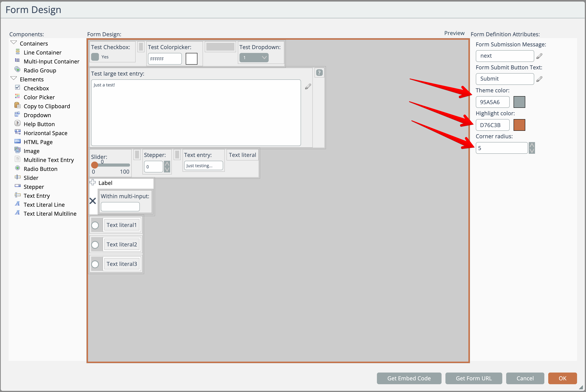This screenshot has height=392, width=586.
Task: Click the Get Embed Code button
Action: pyautogui.click(x=409, y=378)
